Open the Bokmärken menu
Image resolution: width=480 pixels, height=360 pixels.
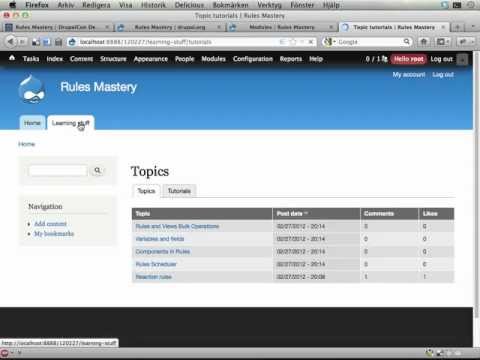click(230, 5)
